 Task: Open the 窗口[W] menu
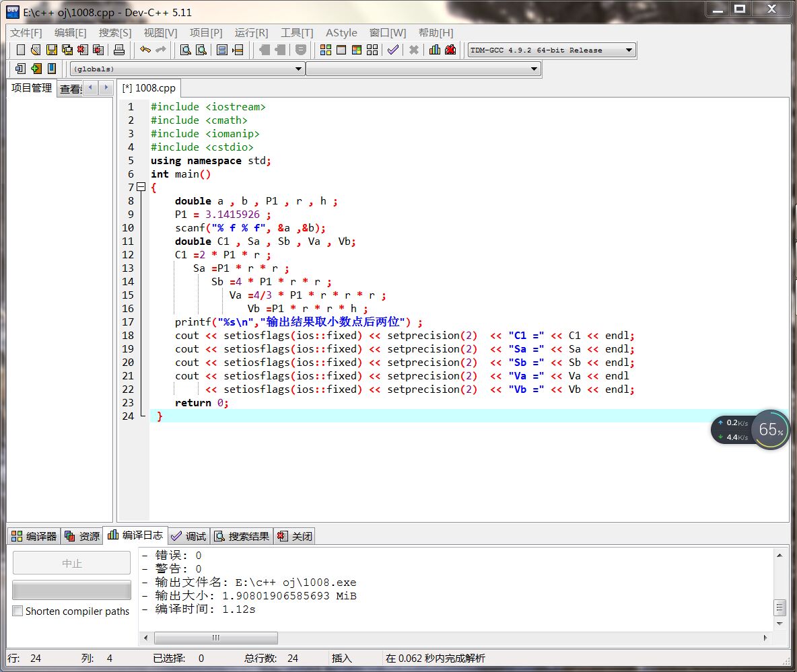pyautogui.click(x=388, y=32)
